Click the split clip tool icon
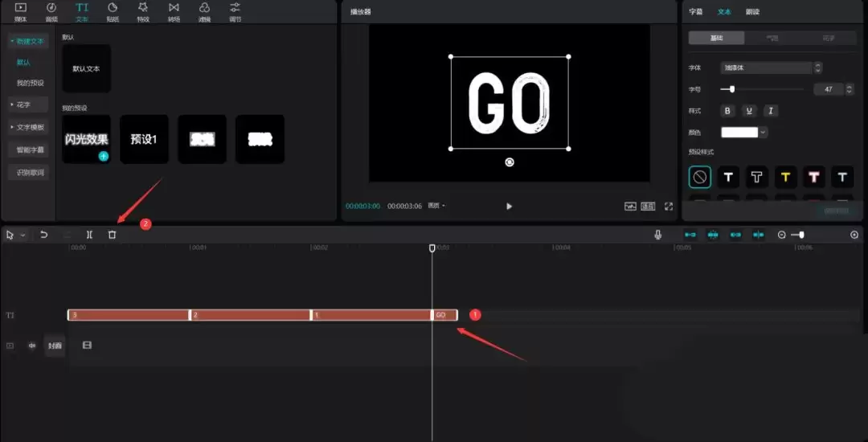868x442 pixels. pyautogui.click(x=89, y=235)
